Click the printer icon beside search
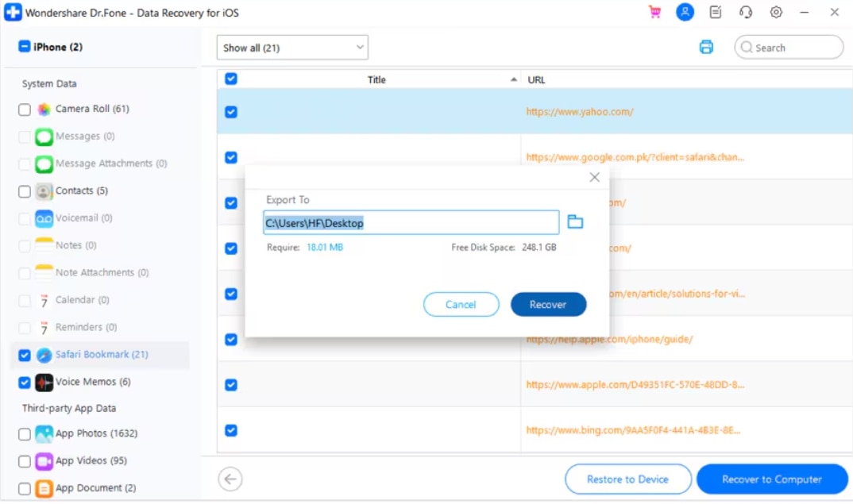Viewport: 853px width, 504px height. pos(706,48)
